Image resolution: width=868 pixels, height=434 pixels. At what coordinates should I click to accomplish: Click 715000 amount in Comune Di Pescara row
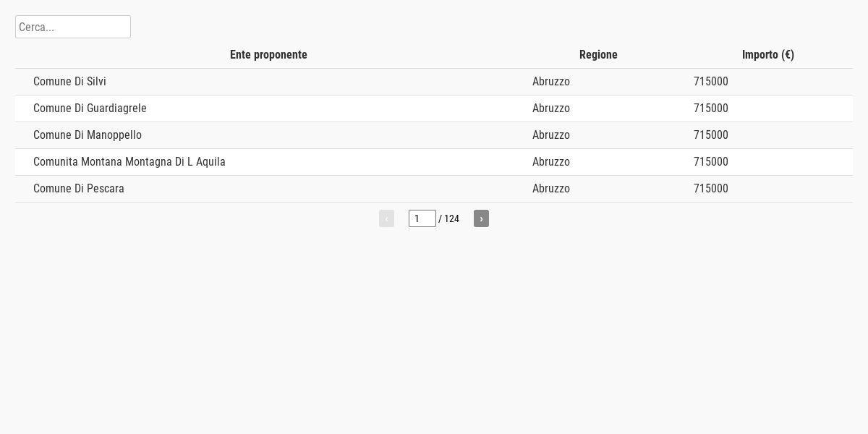tap(711, 189)
